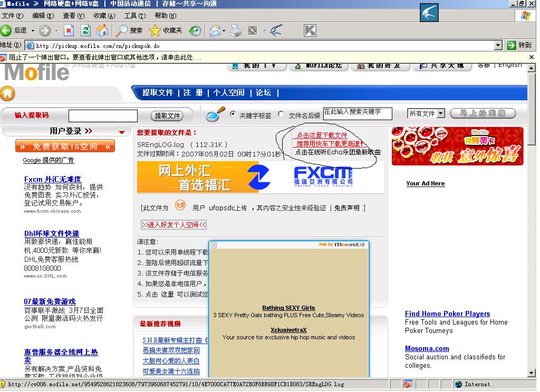The width and height of the screenshot is (540, 392).
Task: Click the blocked popup information bar icon
Action: (x=4, y=57)
